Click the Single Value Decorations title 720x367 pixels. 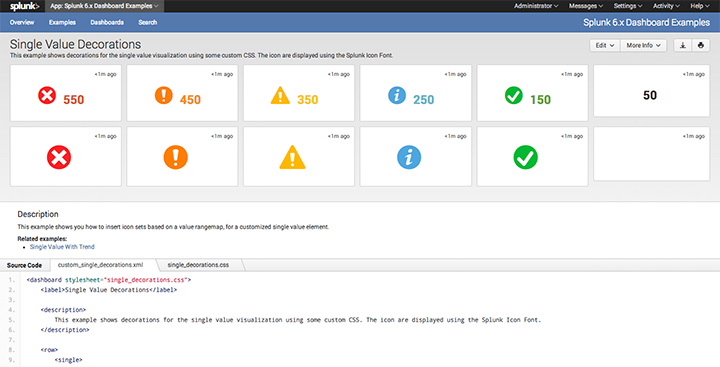point(75,44)
